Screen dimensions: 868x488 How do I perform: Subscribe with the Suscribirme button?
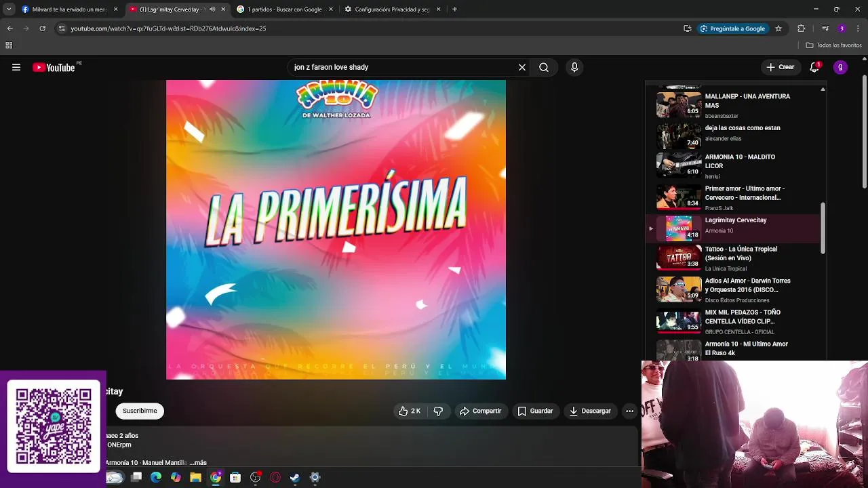pos(140,411)
